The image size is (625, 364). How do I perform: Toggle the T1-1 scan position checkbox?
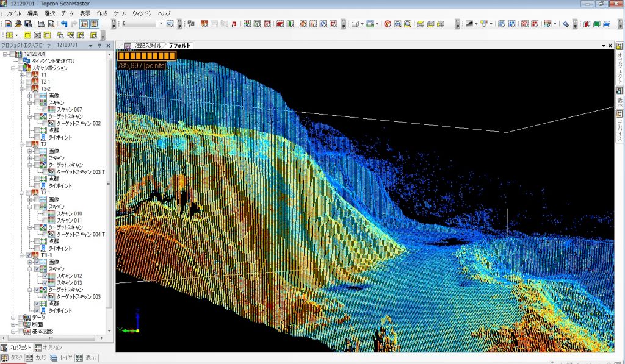point(29,255)
